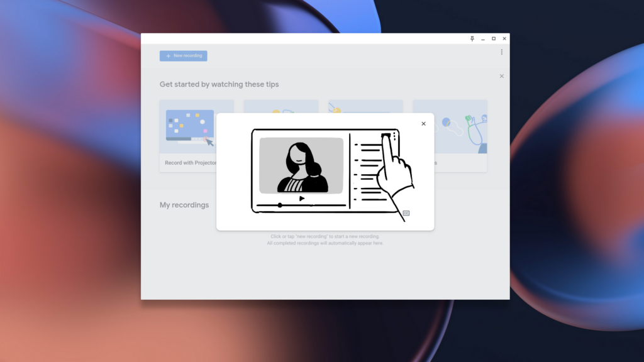
Task: Close the Projector app window
Action: [x=504, y=39]
